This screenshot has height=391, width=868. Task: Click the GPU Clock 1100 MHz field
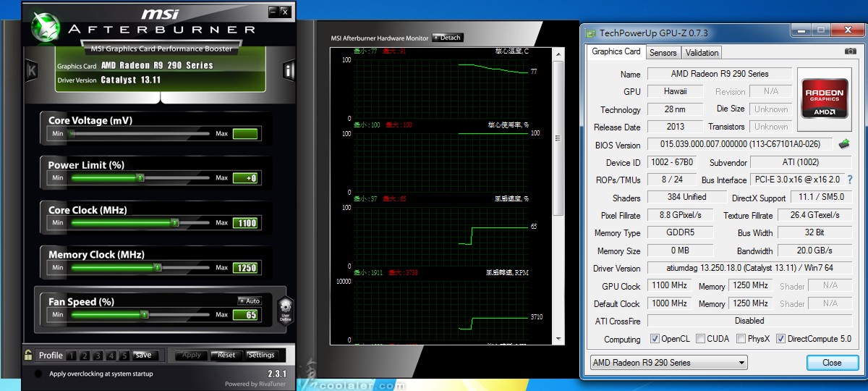click(x=669, y=286)
